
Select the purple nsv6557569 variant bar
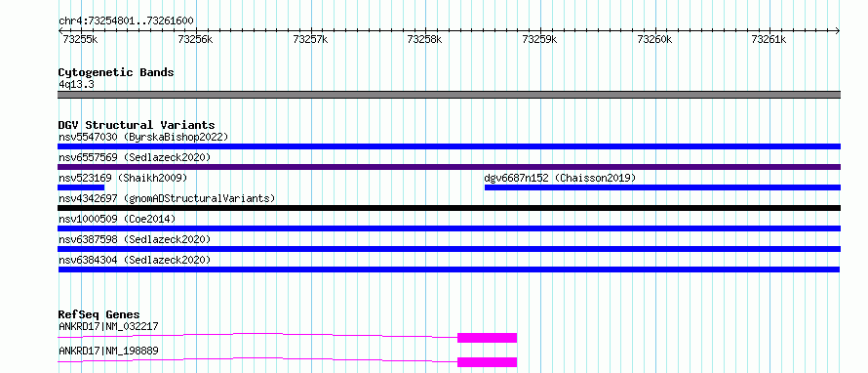point(449,167)
